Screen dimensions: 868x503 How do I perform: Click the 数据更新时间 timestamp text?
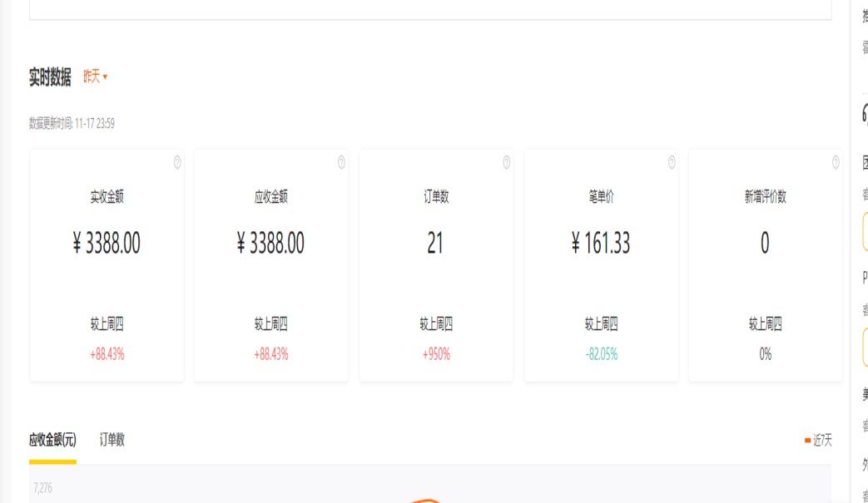click(x=72, y=124)
